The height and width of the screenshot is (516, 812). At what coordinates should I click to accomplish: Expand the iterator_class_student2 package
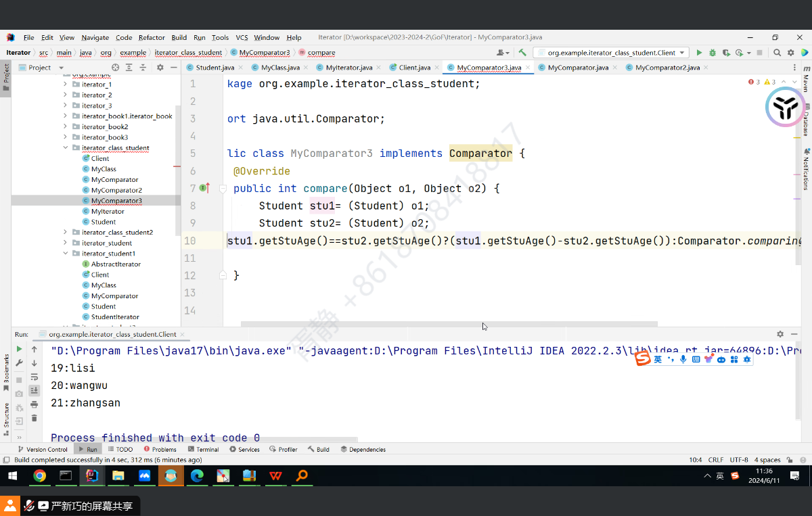point(66,233)
